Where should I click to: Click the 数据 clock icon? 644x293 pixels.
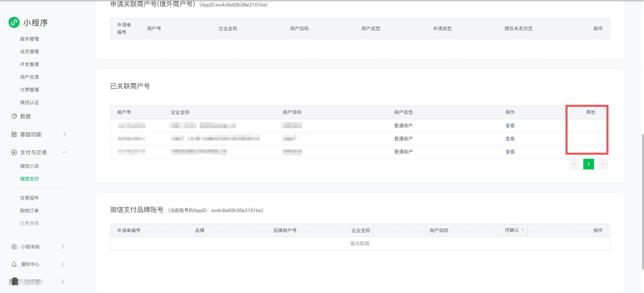coord(14,116)
